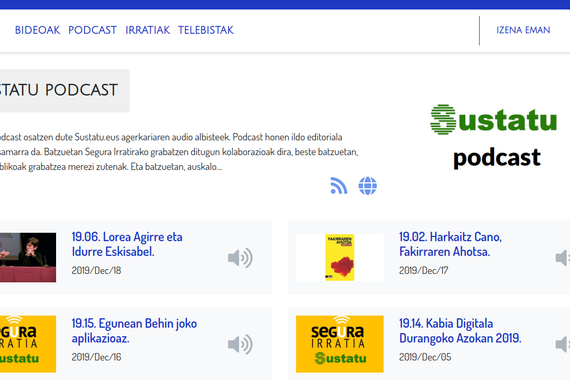Click the date 2019/Dec/17
Viewport: 570px width, 380px height.
(424, 271)
